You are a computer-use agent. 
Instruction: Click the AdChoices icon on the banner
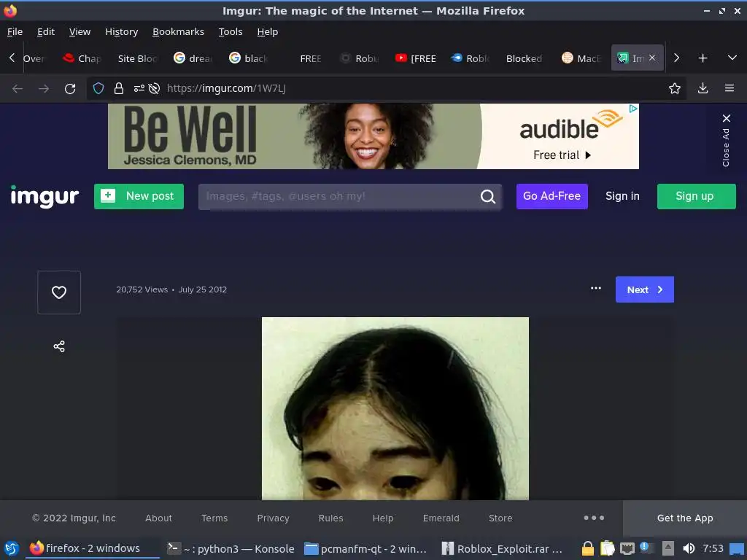[633, 109]
